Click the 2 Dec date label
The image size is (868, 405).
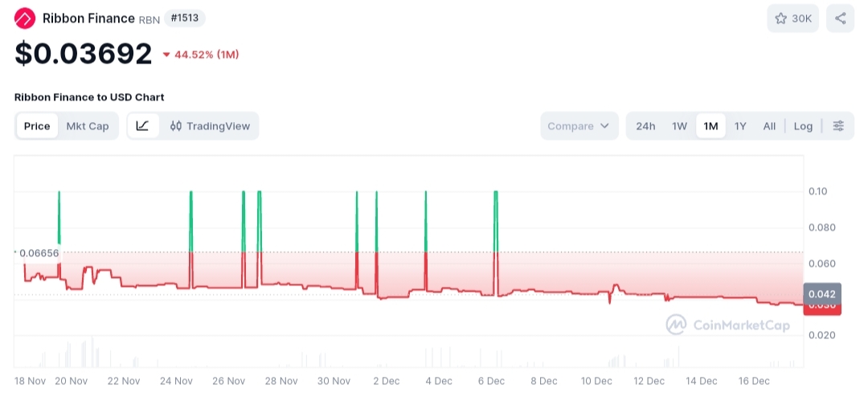click(387, 381)
